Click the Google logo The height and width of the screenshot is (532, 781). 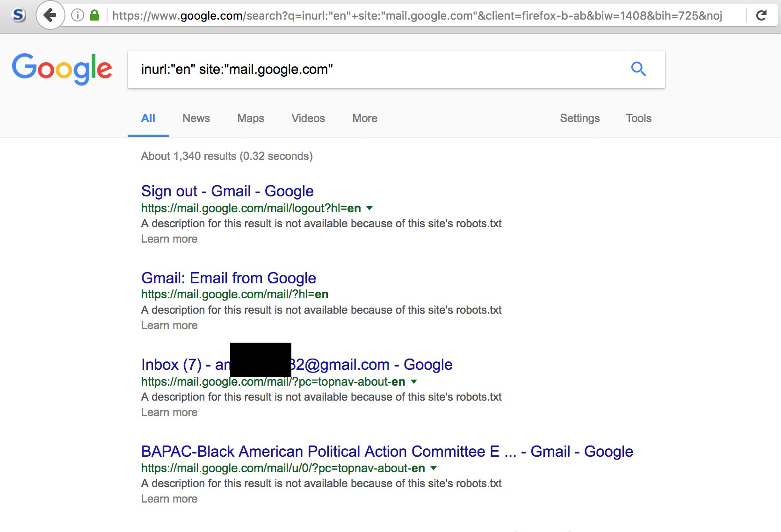pyautogui.click(x=62, y=69)
